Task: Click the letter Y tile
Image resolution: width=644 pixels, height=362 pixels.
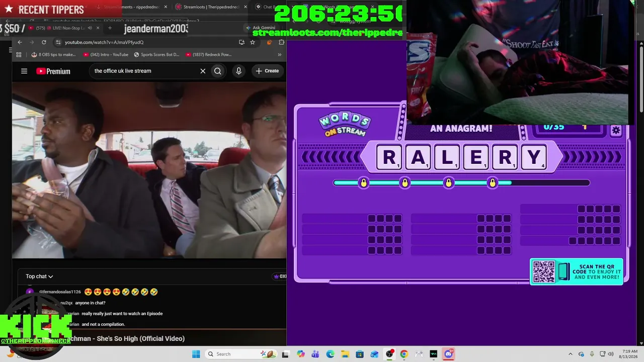Action: [533, 157]
